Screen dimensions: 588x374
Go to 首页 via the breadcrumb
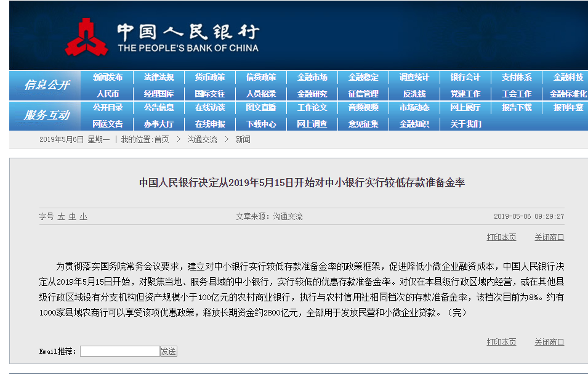pyautogui.click(x=162, y=139)
